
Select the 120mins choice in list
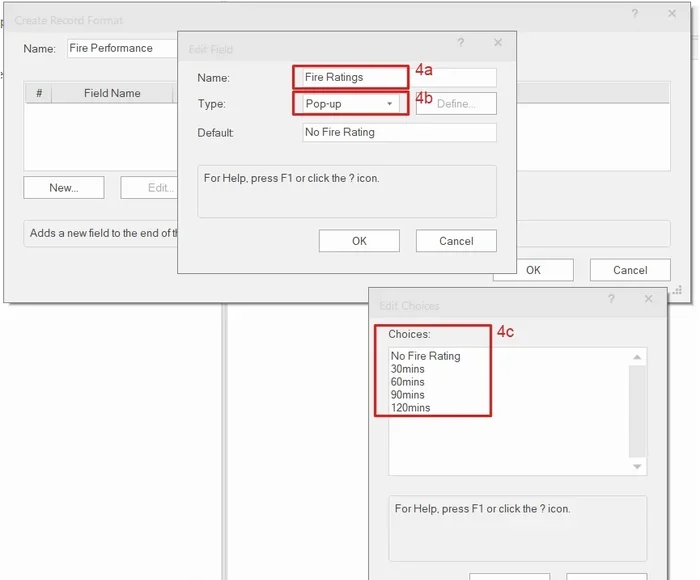pos(411,408)
